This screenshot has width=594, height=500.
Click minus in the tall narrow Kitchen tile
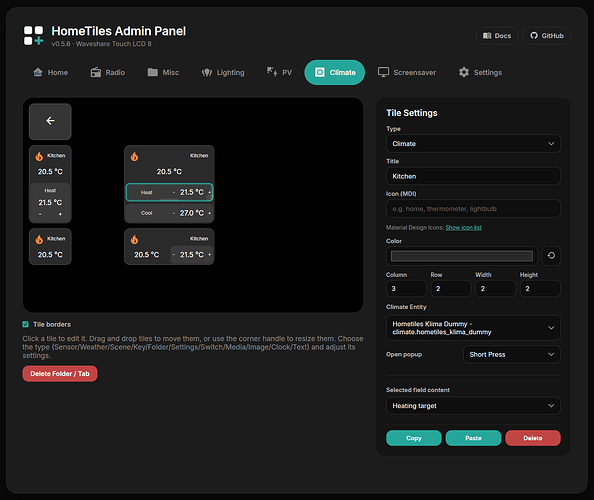click(x=40, y=214)
